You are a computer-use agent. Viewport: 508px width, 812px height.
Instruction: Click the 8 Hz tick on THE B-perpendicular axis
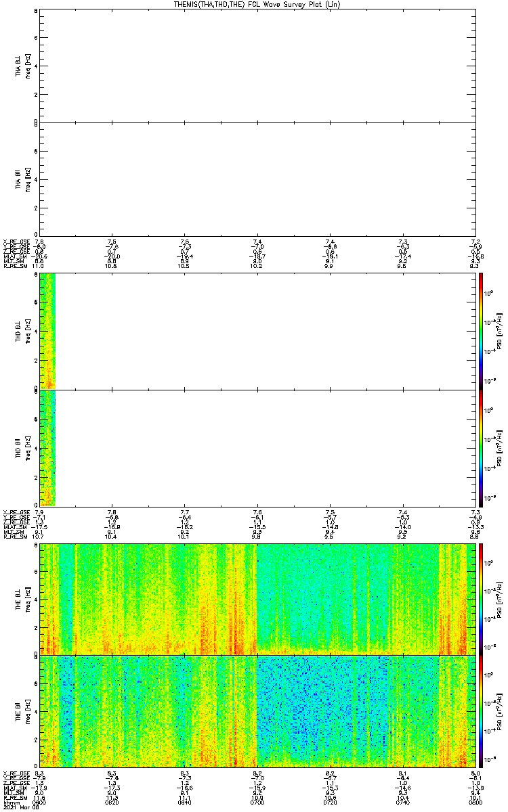35,544
